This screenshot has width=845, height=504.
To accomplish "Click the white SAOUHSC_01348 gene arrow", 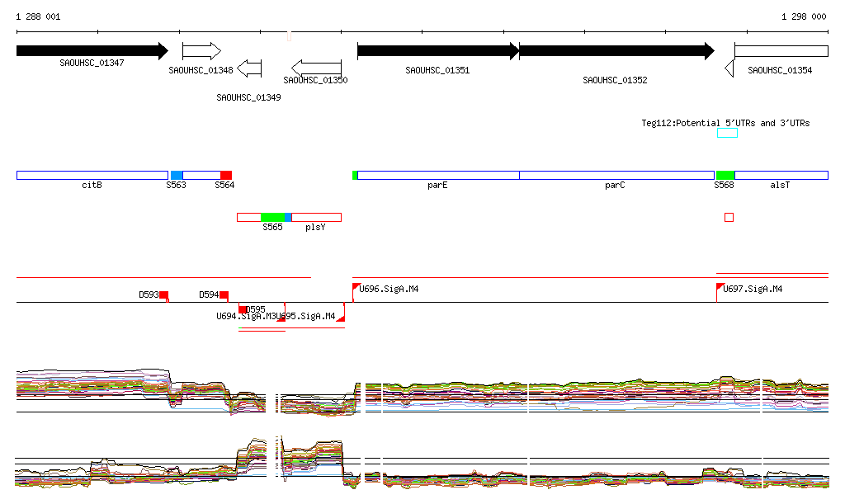I will click(x=201, y=51).
